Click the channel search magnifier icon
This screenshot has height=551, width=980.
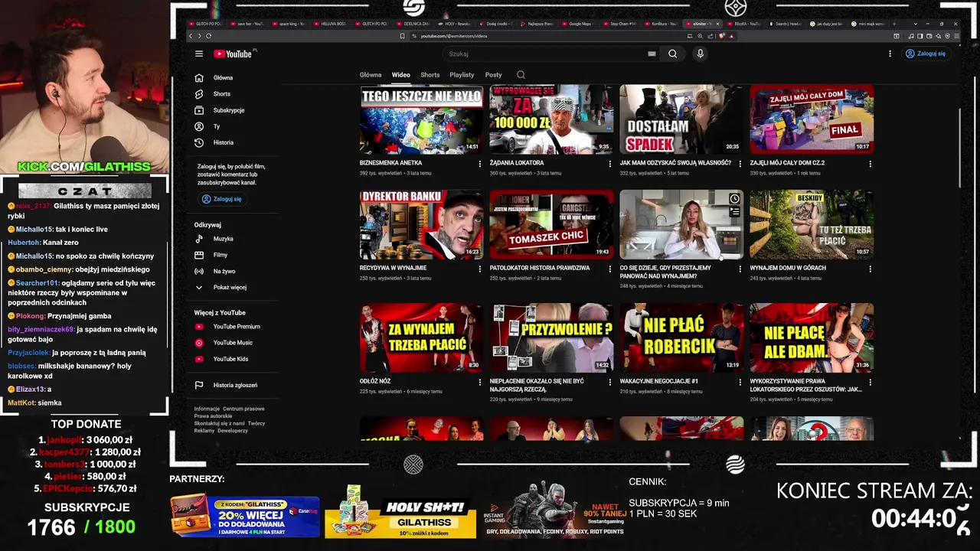[521, 75]
